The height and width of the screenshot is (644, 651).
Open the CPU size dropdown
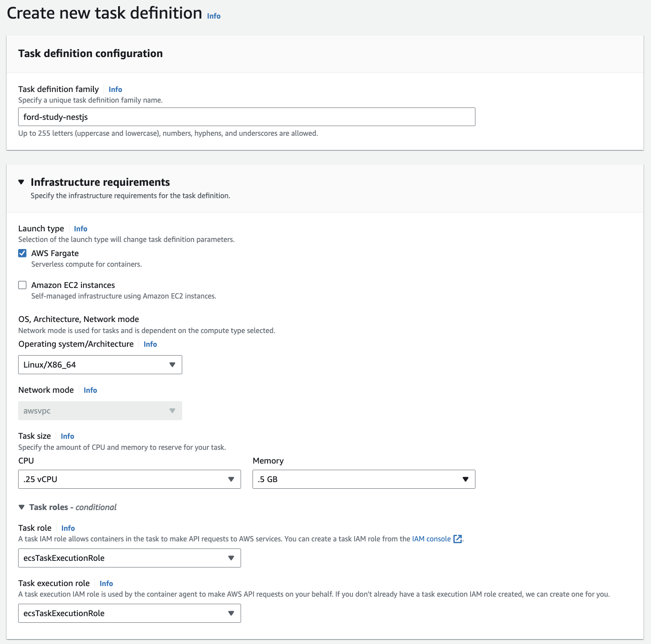tap(130, 479)
